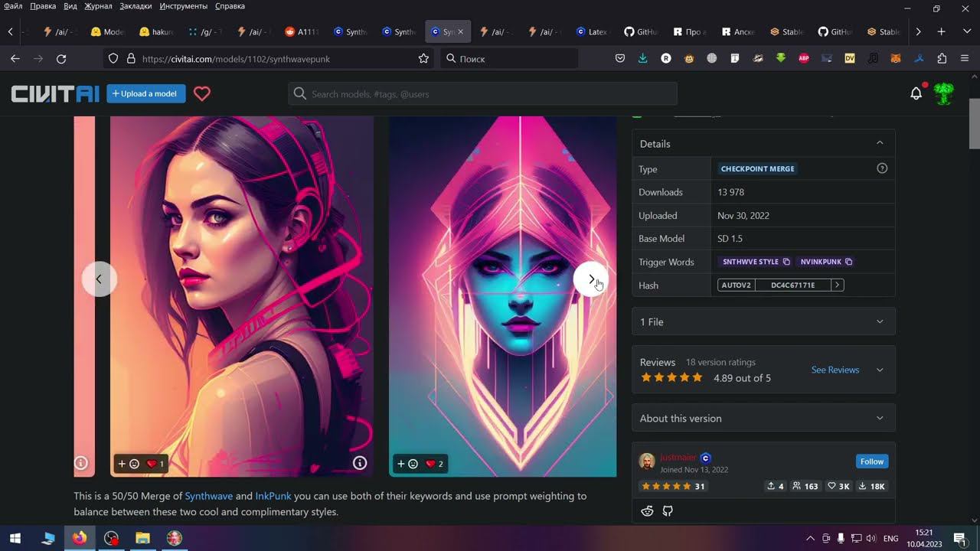The image size is (980, 551).
Task: Open the creator's Reddit link
Action: (647, 511)
